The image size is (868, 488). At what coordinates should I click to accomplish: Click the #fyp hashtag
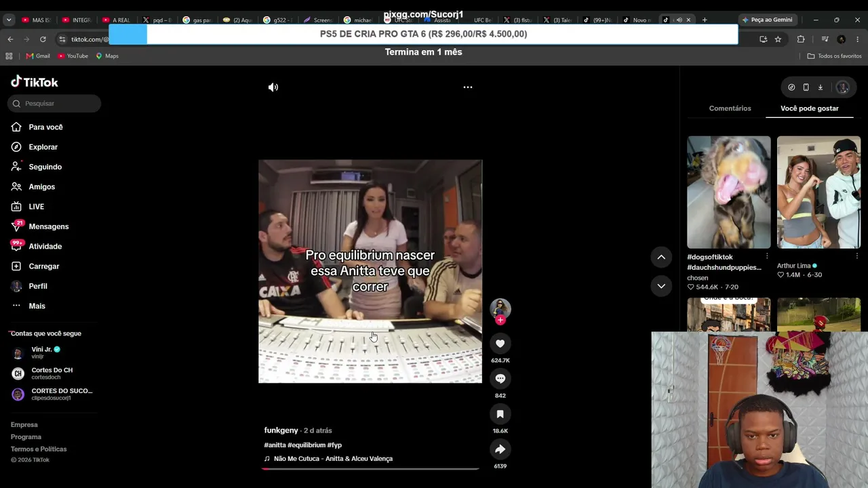(x=334, y=445)
